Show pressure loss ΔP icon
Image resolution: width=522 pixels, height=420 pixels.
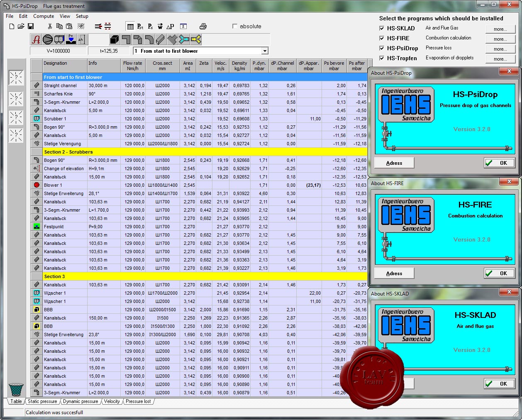pyautogui.click(x=170, y=27)
